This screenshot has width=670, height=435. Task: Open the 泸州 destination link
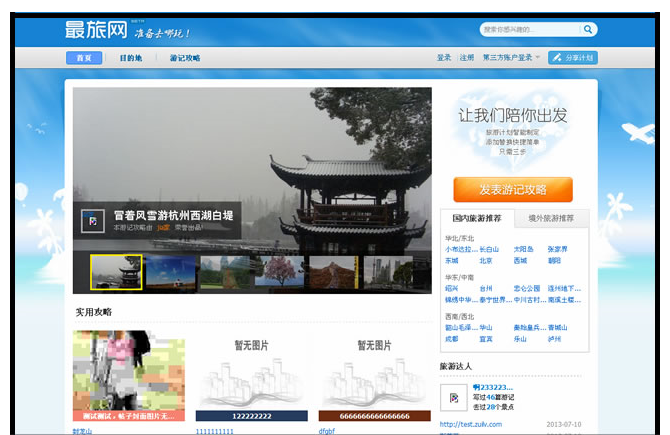(x=554, y=339)
